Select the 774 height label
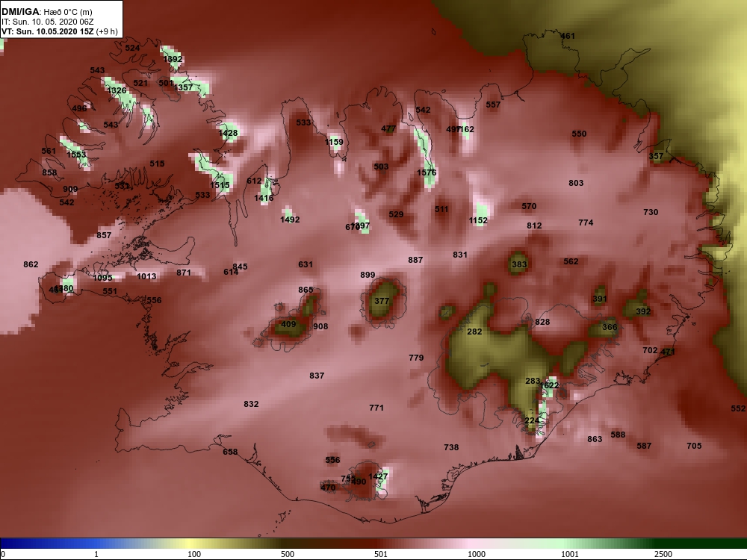 pos(586,223)
